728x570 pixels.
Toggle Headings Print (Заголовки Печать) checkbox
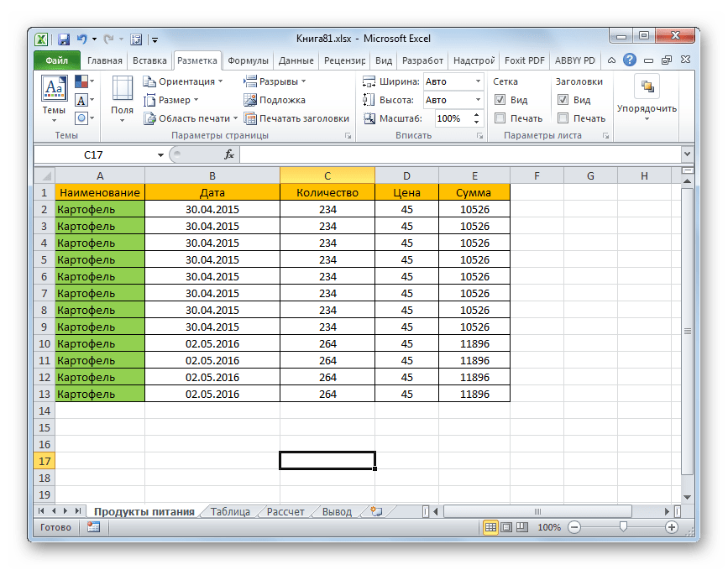coord(563,118)
